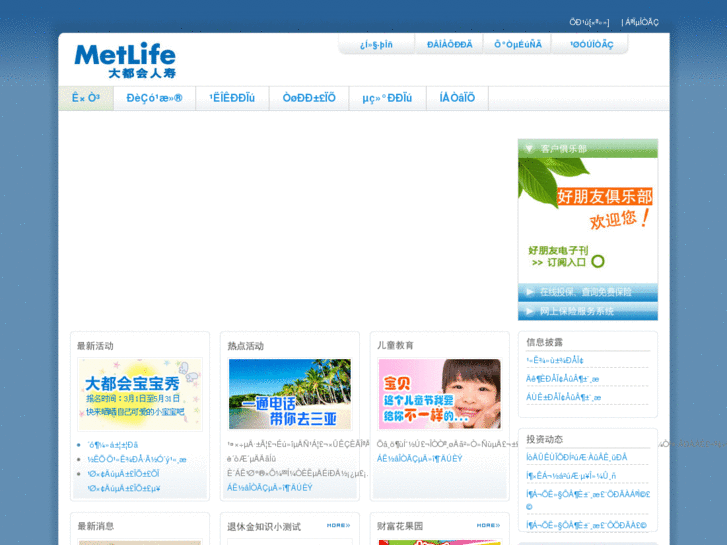Open the "¹ËÎÊÐÐÏú" navigation tab
The image size is (727, 545).
(232, 98)
